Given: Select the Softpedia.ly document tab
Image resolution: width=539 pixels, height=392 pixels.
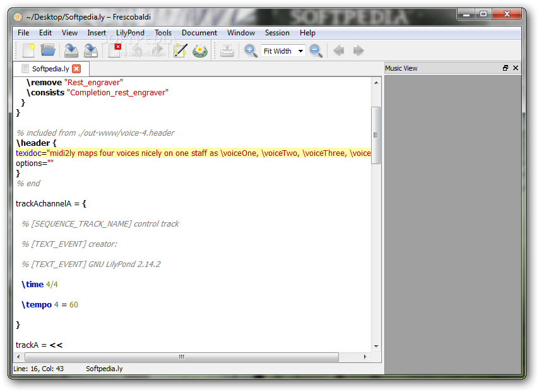Looking at the screenshot, I should 50,69.
